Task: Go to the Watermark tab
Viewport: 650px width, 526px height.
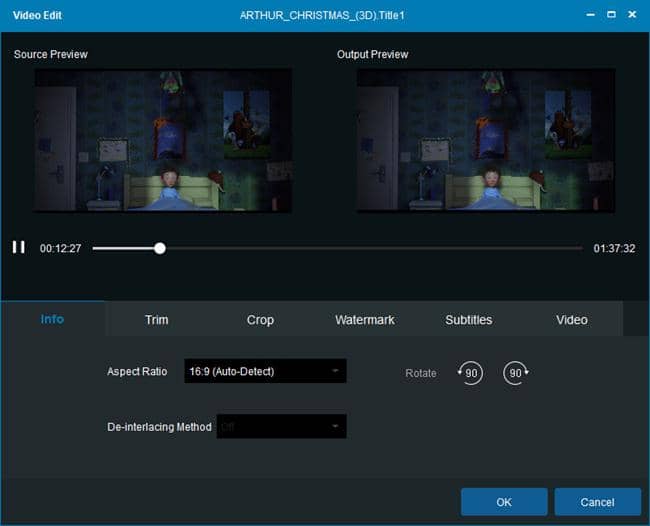Action: coord(365,320)
